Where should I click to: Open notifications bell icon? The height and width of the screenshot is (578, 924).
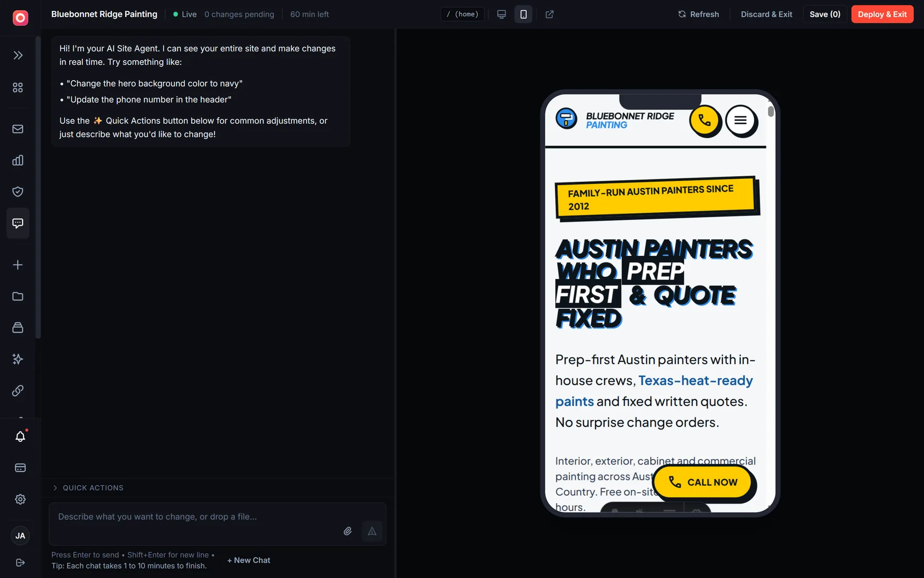pos(21,437)
